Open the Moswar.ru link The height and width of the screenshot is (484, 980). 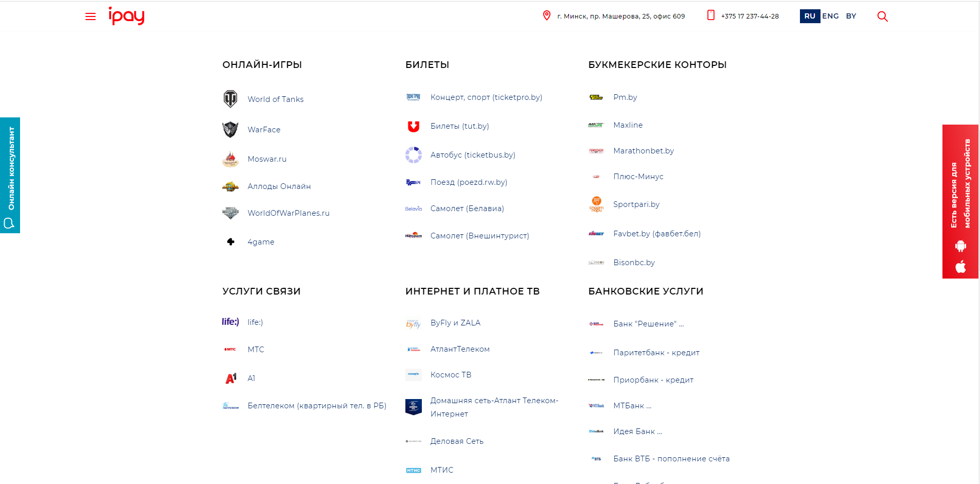267,159
